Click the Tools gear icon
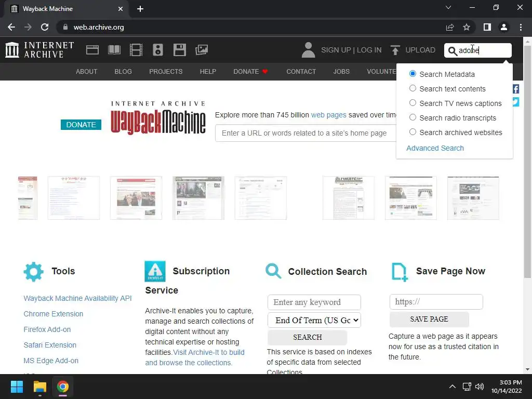 pos(34,271)
